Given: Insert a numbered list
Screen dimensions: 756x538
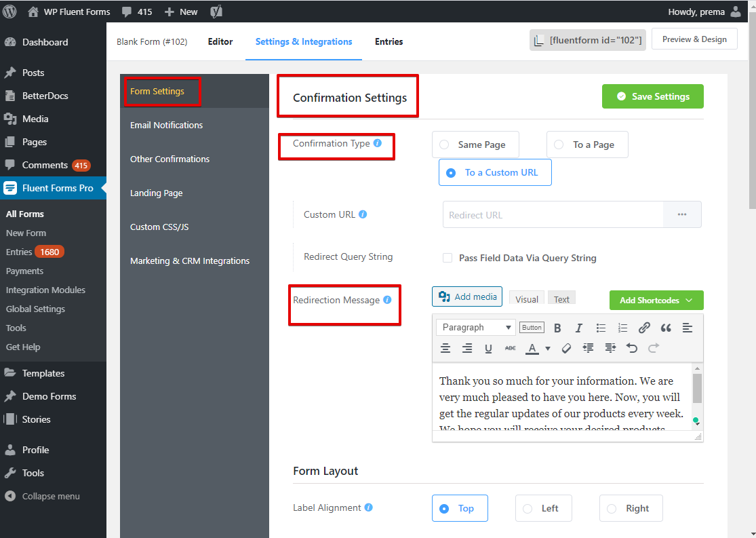Looking at the screenshot, I should [x=622, y=328].
